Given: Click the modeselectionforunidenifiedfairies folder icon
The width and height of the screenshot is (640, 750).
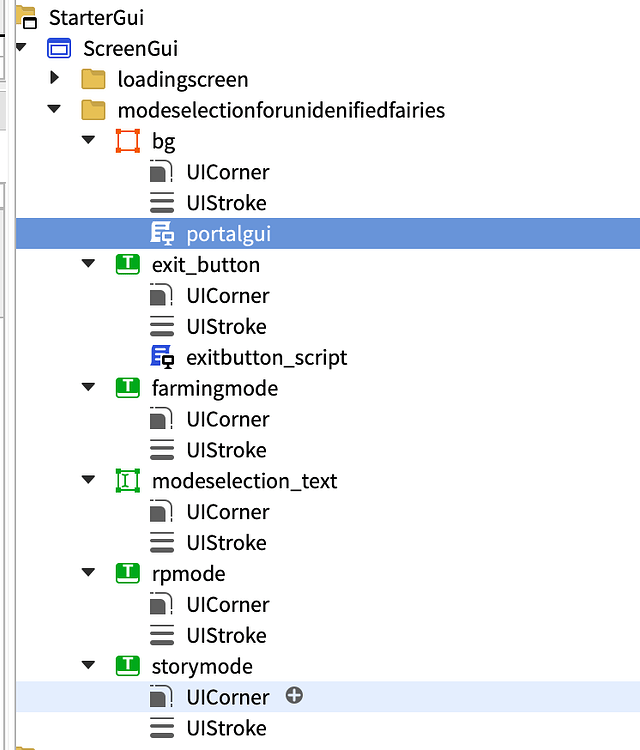Looking at the screenshot, I should [x=93, y=110].
